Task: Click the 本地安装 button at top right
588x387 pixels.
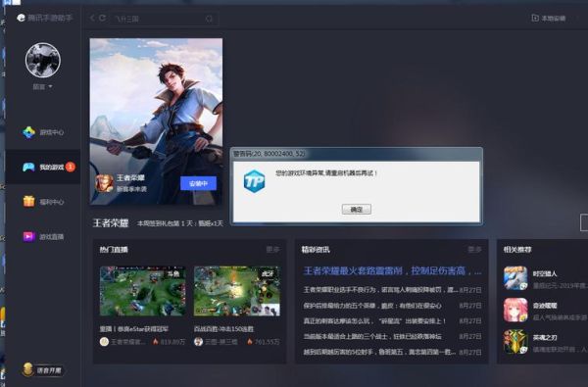Action: click(549, 18)
